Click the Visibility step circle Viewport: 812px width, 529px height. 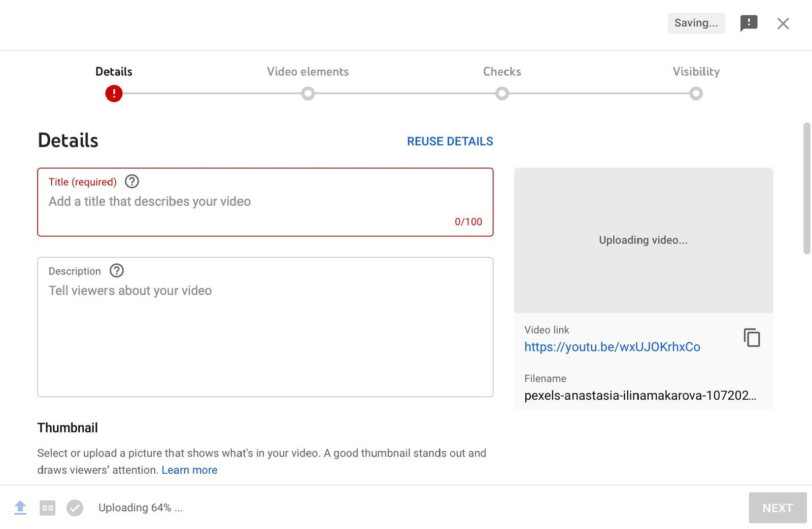click(696, 94)
